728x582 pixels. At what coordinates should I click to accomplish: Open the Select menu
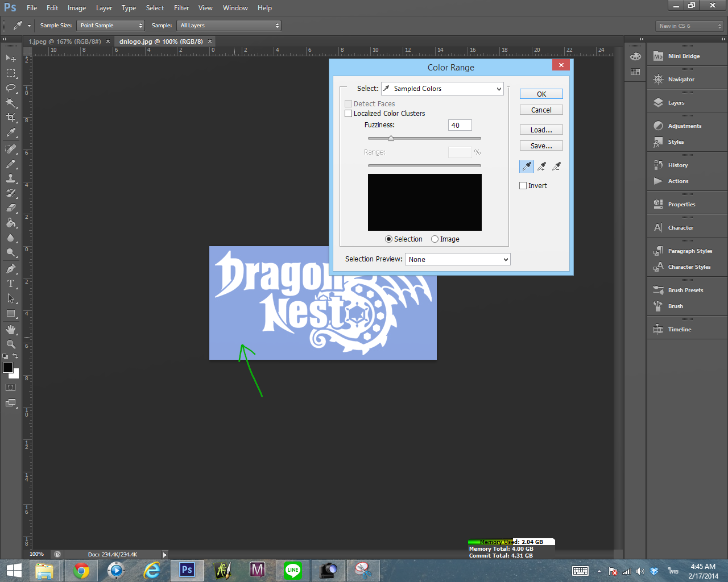coord(155,8)
